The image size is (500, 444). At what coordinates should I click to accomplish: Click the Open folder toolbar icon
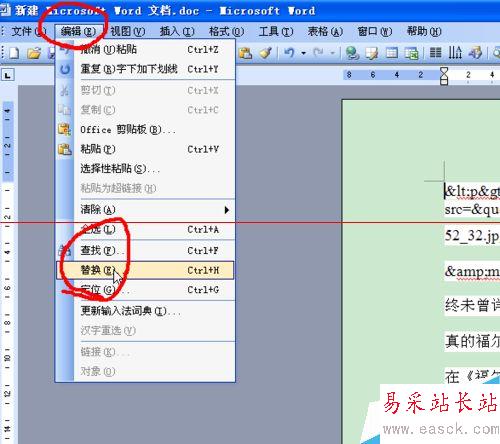(34, 53)
